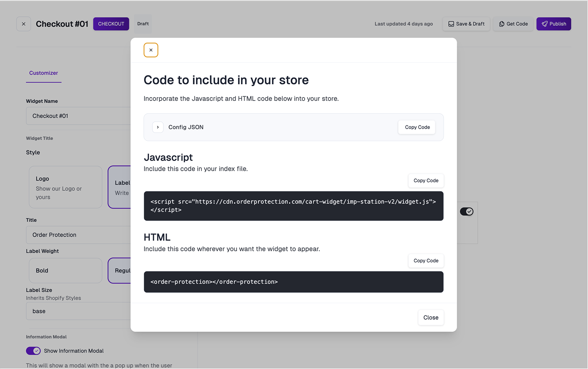588x369 pixels.
Task: Click the Show Information Modal label
Action: [x=74, y=351]
